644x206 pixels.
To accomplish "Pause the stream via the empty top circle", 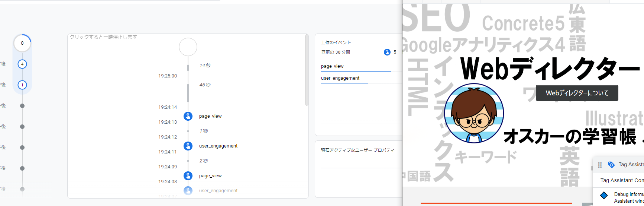I will pyautogui.click(x=188, y=47).
